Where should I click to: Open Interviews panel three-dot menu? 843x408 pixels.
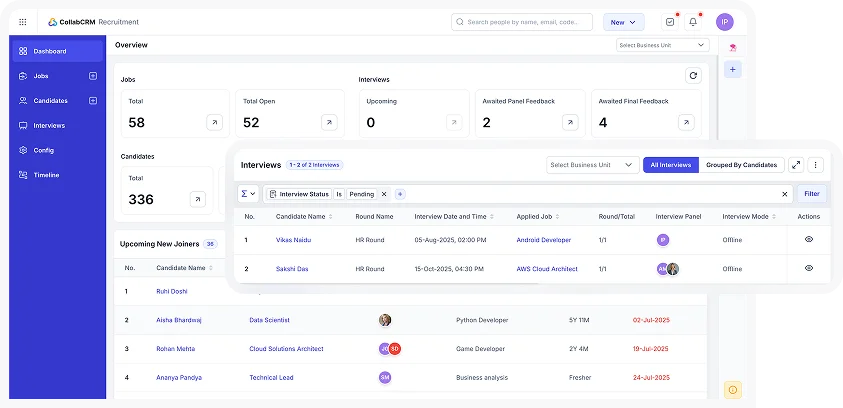pos(816,165)
